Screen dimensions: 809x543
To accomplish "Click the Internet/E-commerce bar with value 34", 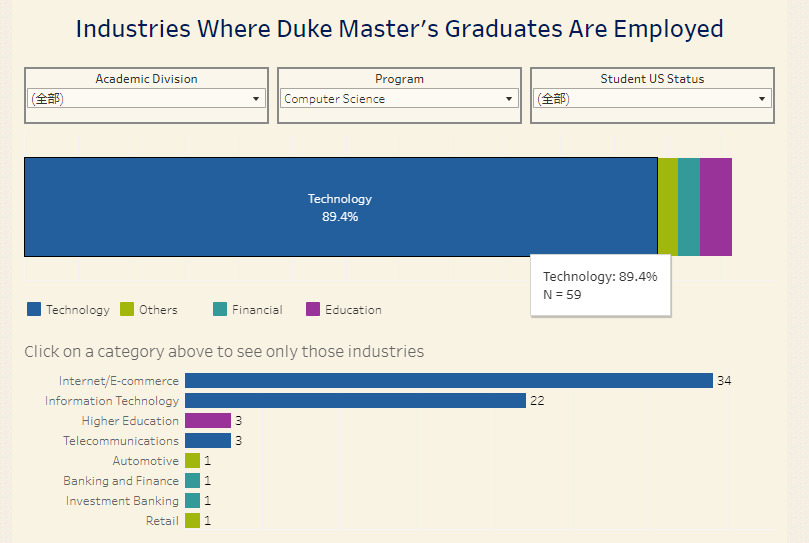I will click(449, 380).
